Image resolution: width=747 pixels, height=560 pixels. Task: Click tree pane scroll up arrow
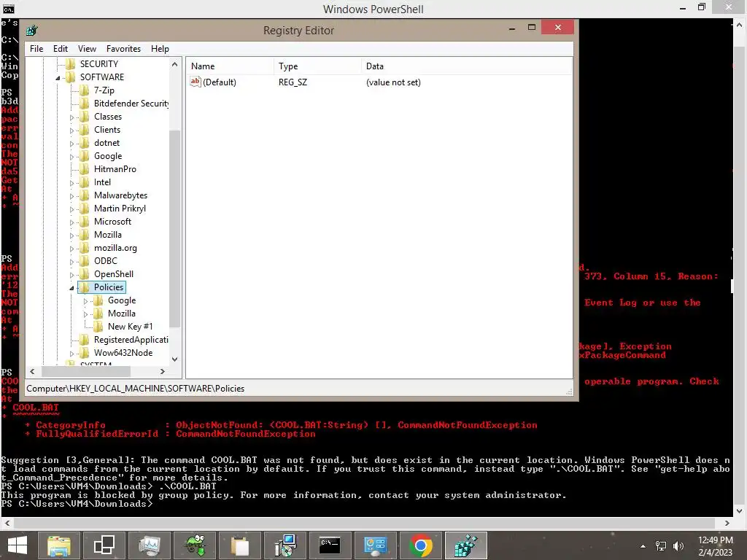point(175,64)
